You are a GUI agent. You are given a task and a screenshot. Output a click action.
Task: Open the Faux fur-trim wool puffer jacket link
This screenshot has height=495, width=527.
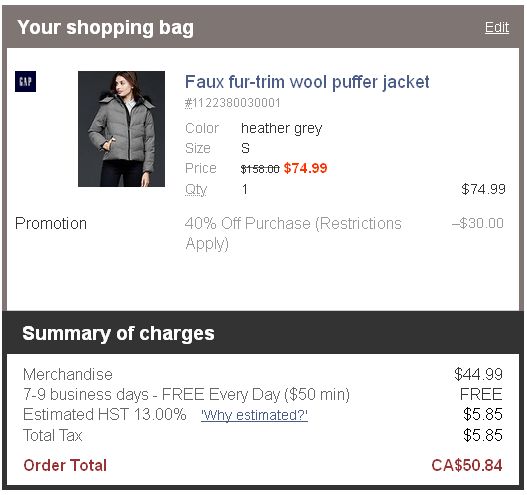(307, 82)
